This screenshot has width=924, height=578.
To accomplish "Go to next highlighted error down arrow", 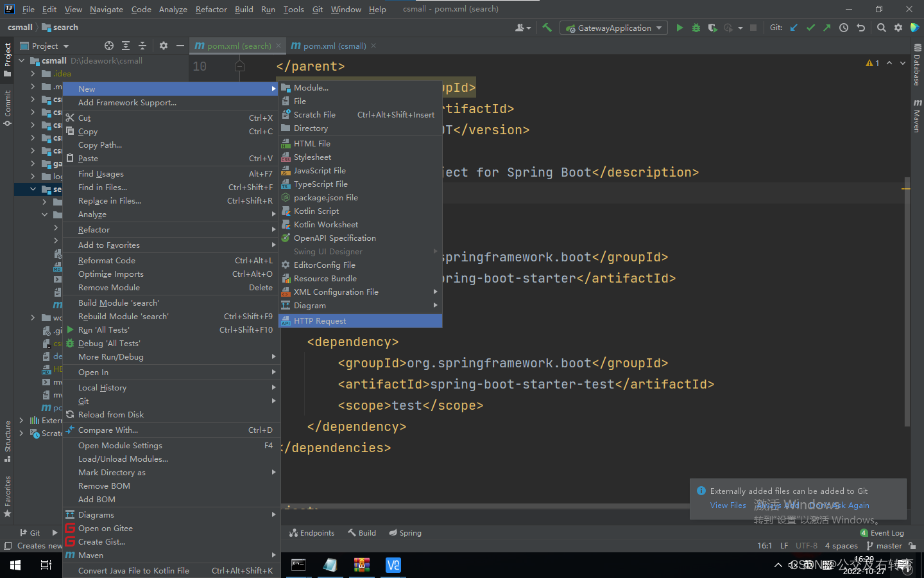I will 903,63.
